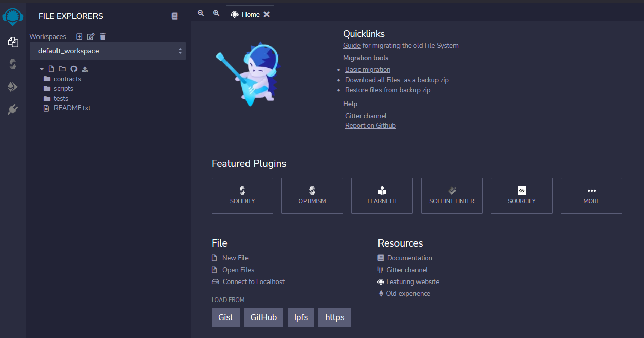Viewport: 644px width, 338px height.
Task: Create new folder icon in explorer toolbar
Action: (x=62, y=69)
